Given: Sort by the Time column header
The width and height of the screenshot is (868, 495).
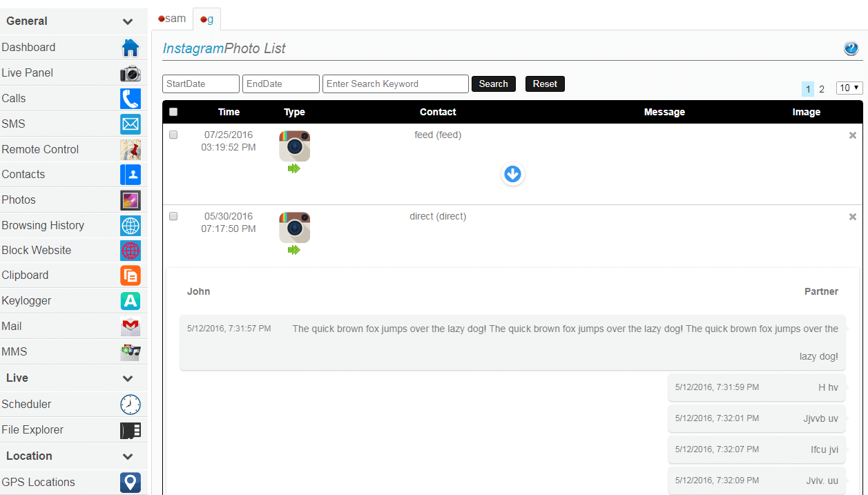Looking at the screenshot, I should (229, 112).
